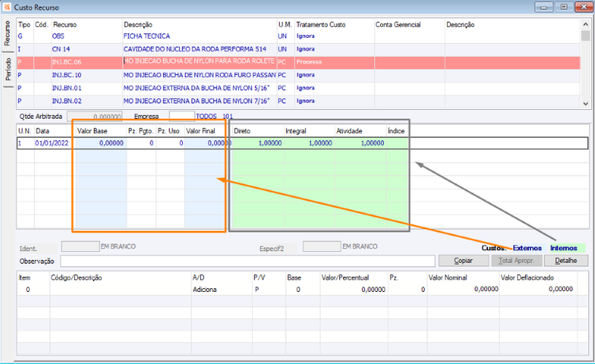This screenshot has height=364, width=595.
Task: Open the Custo Recurso app icon menu
Action: pyautogui.click(x=7, y=7)
